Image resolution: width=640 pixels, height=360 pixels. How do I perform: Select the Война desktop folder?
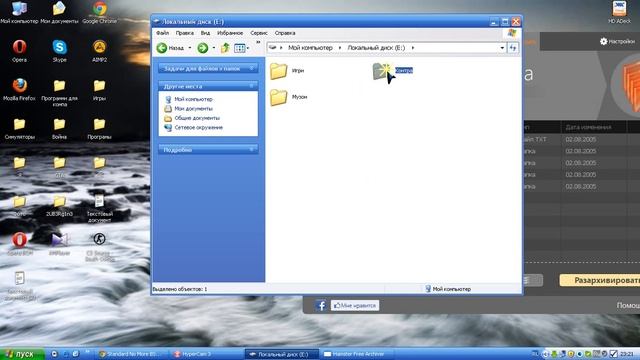[59, 124]
